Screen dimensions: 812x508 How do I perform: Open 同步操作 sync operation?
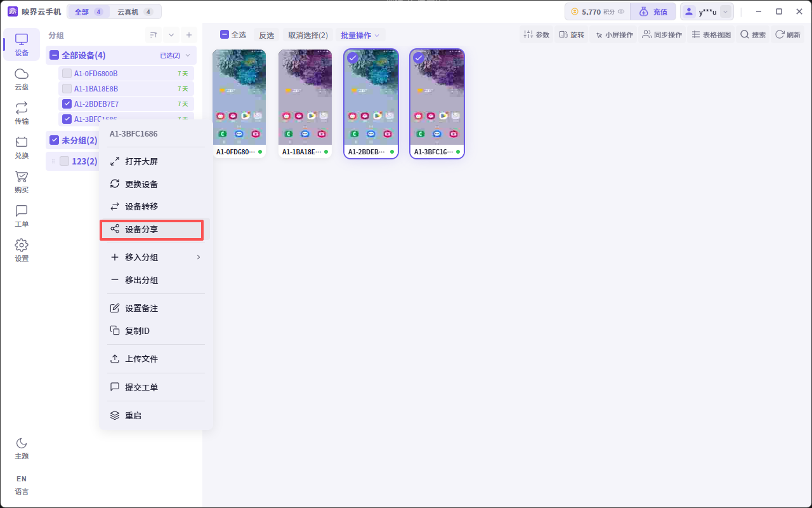[662, 35]
